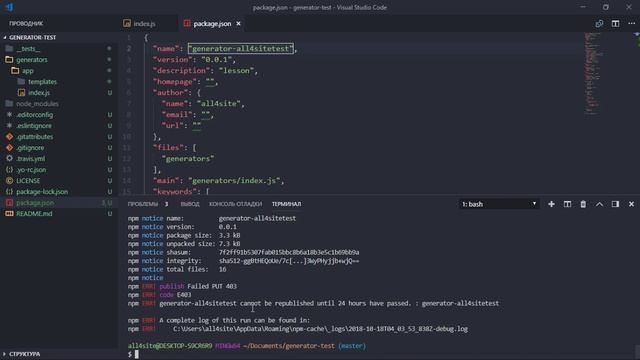640x360 pixels.
Task: Close the terminal panel
Action: coord(631,204)
